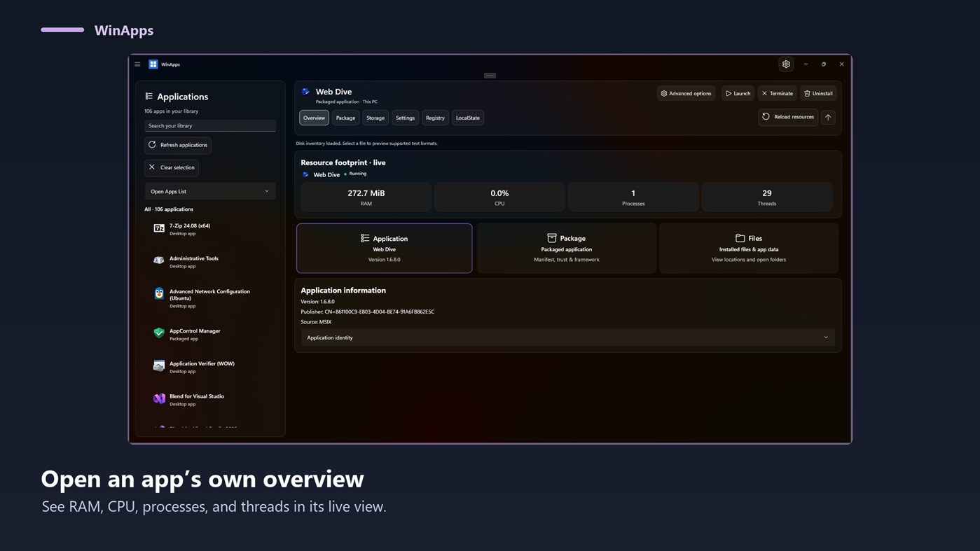The height and width of the screenshot is (551, 980).
Task: Focus the Search your library field
Action: click(x=210, y=126)
